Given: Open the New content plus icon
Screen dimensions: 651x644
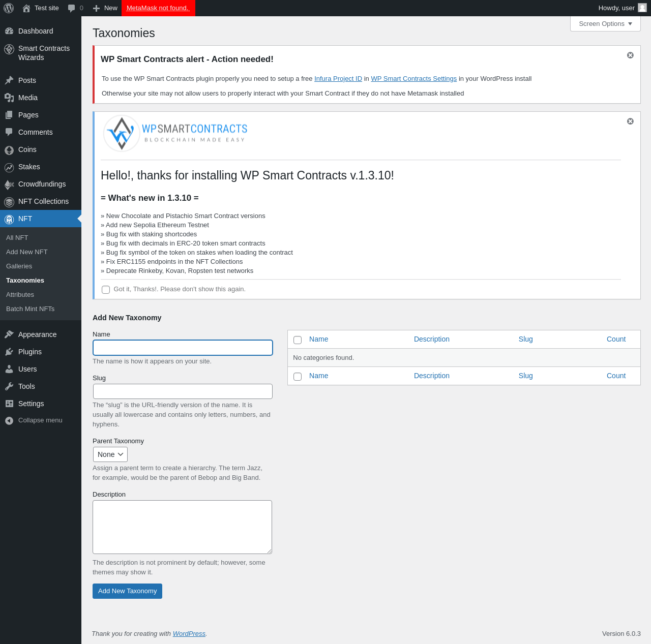Looking at the screenshot, I should (96, 8).
